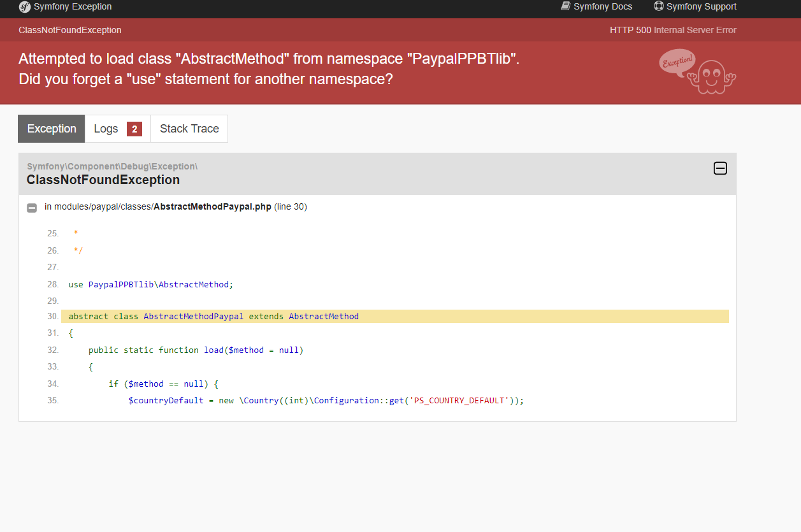801x532 pixels.
Task: Click highlighted line 30 of code
Action: [x=394, y=317]
